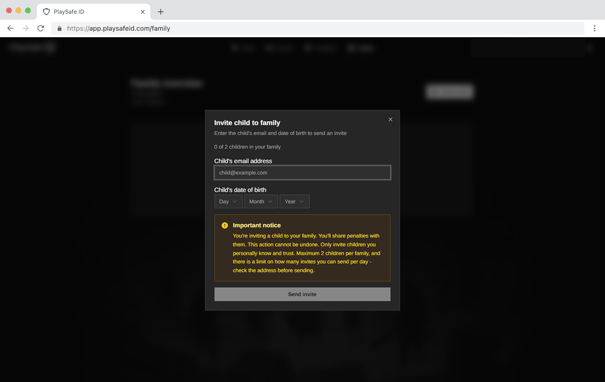Open the Month dropdown
This screenshot has width=605, height=382.
pos(260,201)
